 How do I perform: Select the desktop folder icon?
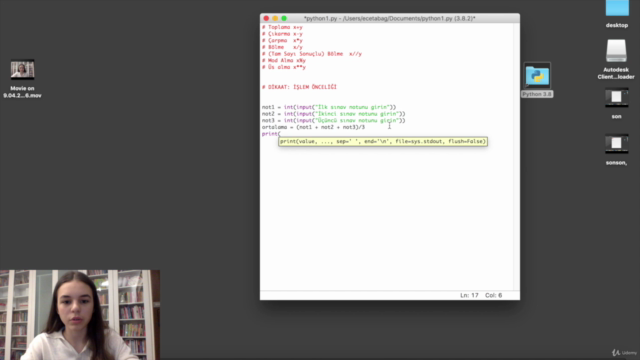617,8
